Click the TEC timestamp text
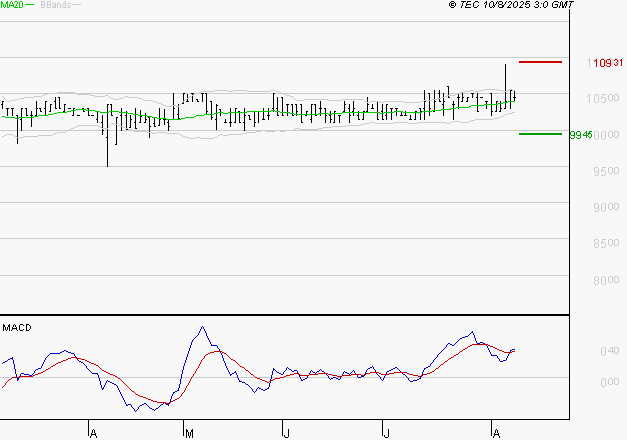Image resolution: width=627 pixels, height=440 pixels. [x=510, y=6]
